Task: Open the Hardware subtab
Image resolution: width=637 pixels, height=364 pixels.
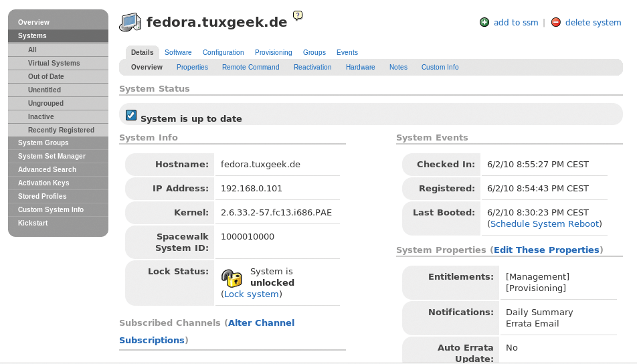Action: (360, 67)
